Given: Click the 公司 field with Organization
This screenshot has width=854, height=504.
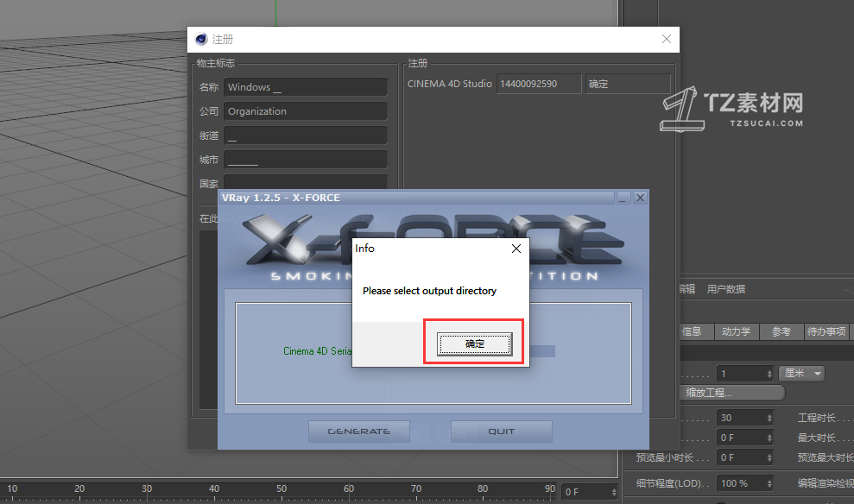Looking at the screenshot, I should [x=305, y=111].
